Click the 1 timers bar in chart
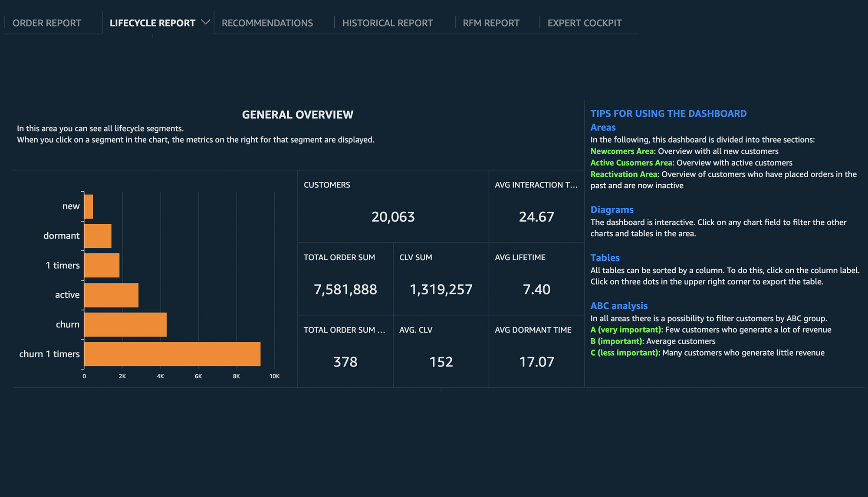Image resolution: width=868 pixels, height=497 pixels. coord(102,265)
